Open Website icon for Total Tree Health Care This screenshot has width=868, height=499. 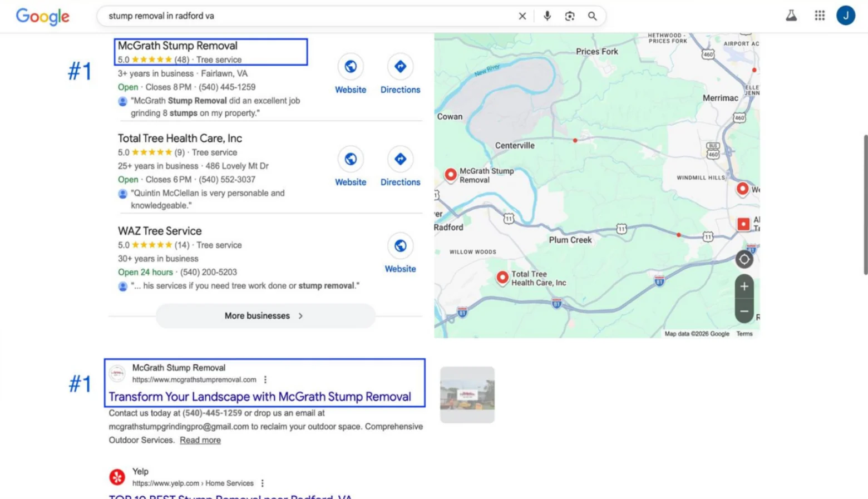[351, 159]
